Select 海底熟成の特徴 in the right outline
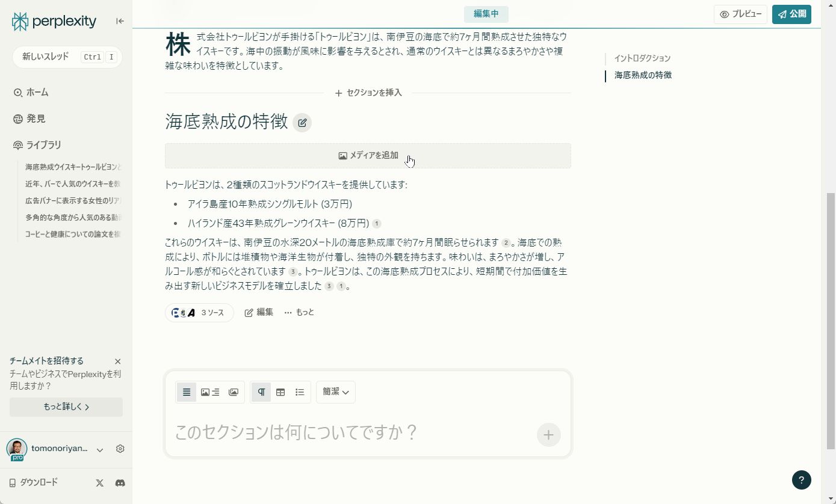This screenshot has width=836, height=504. click(x=642, y=75)
